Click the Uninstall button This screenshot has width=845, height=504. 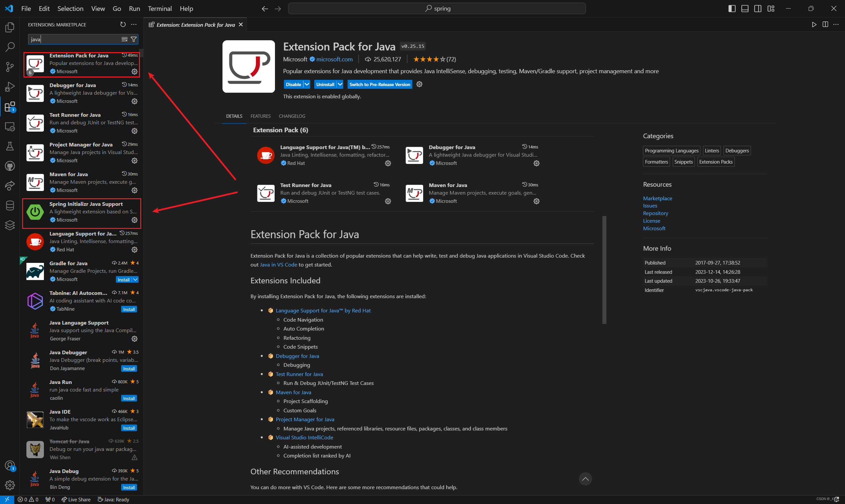point(325,84)
